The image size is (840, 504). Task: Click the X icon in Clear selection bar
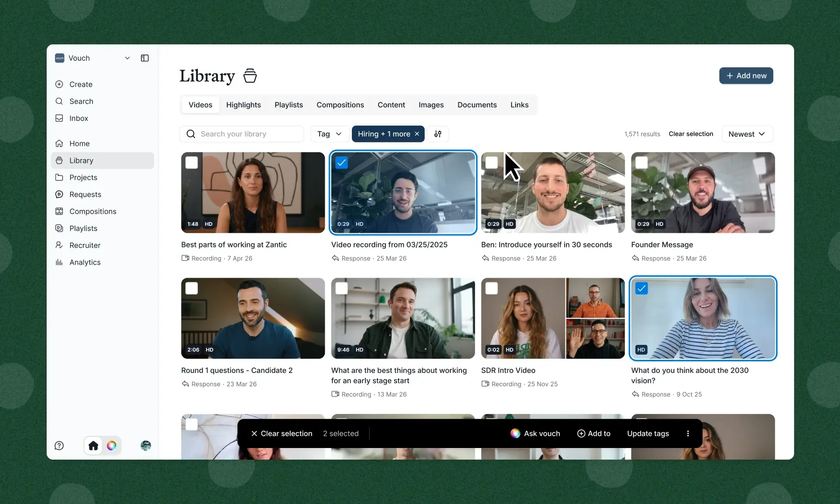254,434
